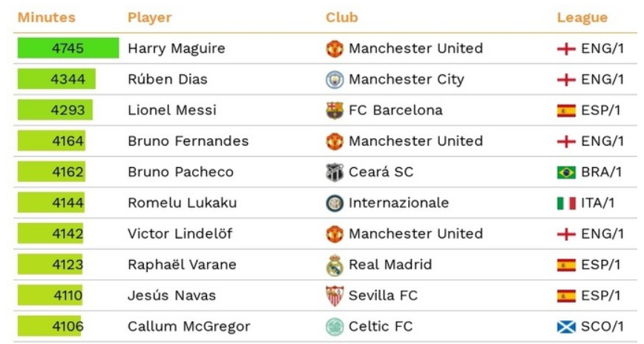This screenshot has width=644, height=344.
Task: Sort table by Minutes column header
Action: coord(47,17)
